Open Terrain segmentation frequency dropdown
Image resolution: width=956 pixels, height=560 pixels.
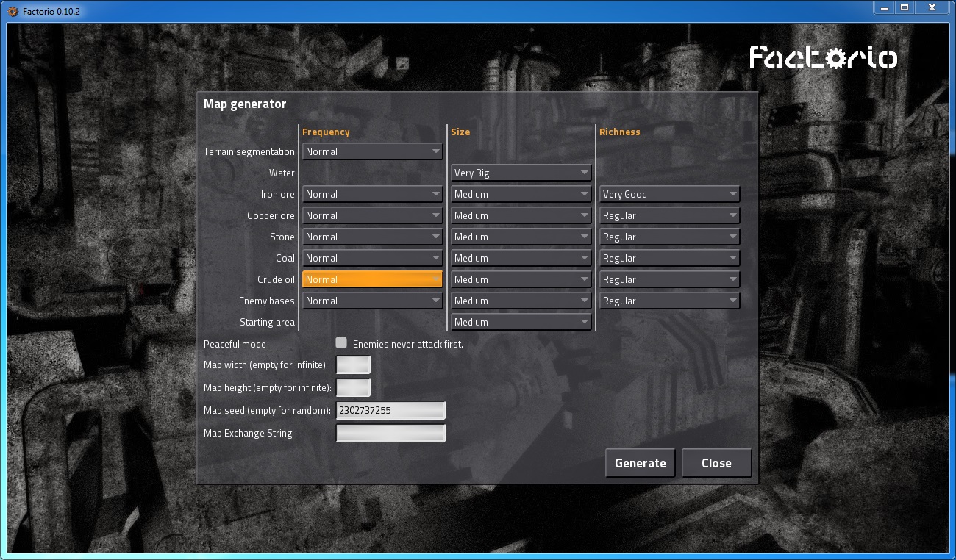click(372, 152)
